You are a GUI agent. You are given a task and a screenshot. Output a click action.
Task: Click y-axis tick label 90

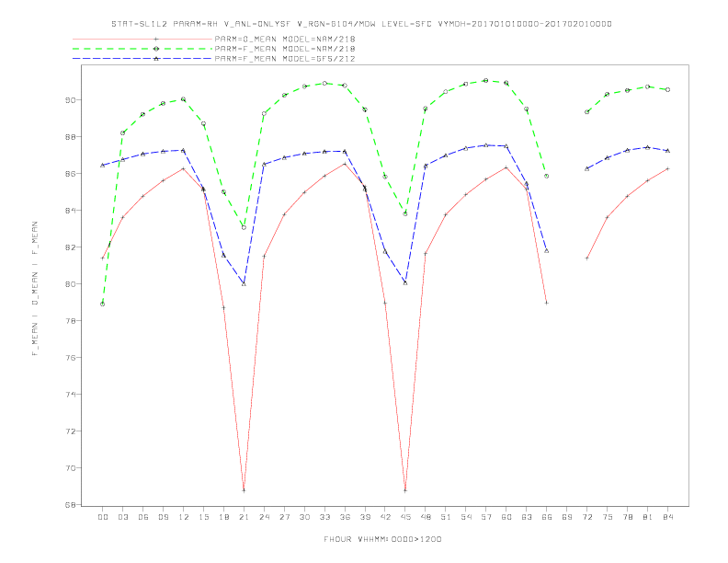coord(70,100)
